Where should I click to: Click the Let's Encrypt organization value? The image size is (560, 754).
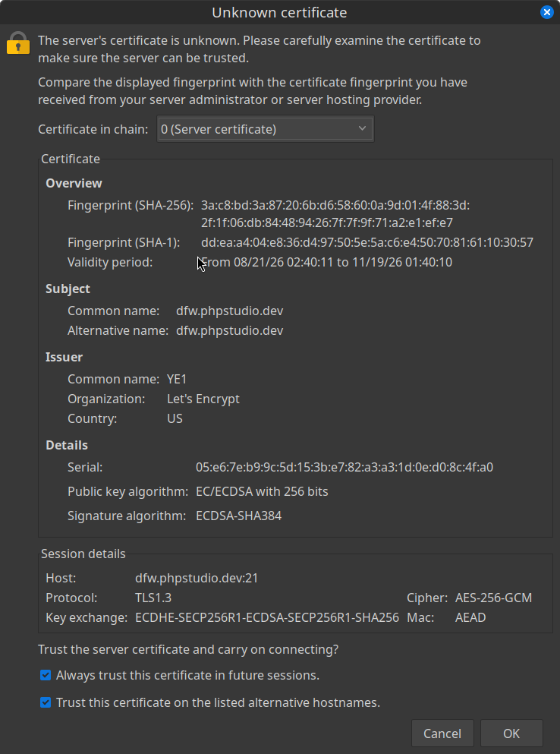coord(203,399)
